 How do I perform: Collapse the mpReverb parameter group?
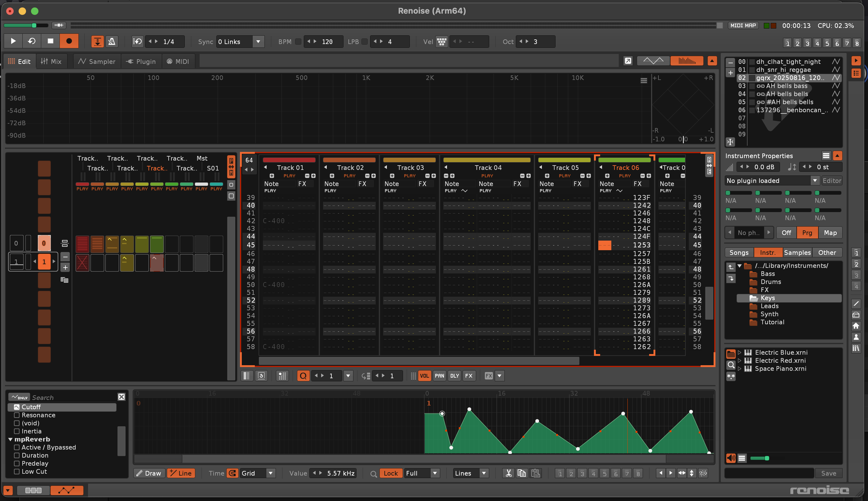[x=10, y=439]
